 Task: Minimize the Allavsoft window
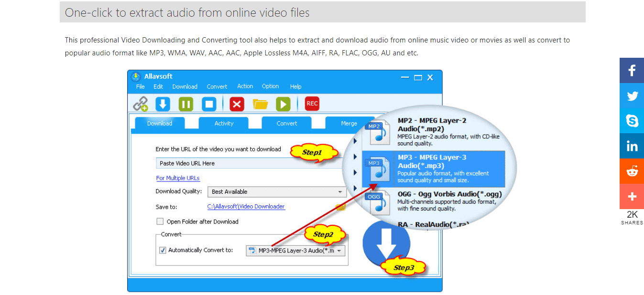405,77
